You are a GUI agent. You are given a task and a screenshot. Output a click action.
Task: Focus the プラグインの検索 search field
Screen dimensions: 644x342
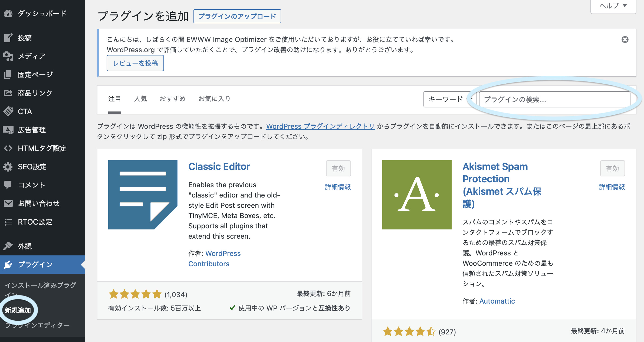(x=554, y=99)
